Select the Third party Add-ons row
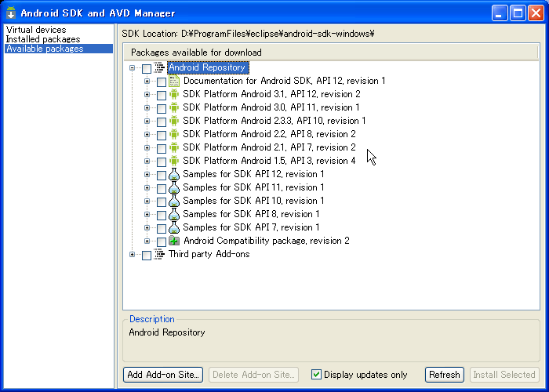 click(x=209, y=254)
